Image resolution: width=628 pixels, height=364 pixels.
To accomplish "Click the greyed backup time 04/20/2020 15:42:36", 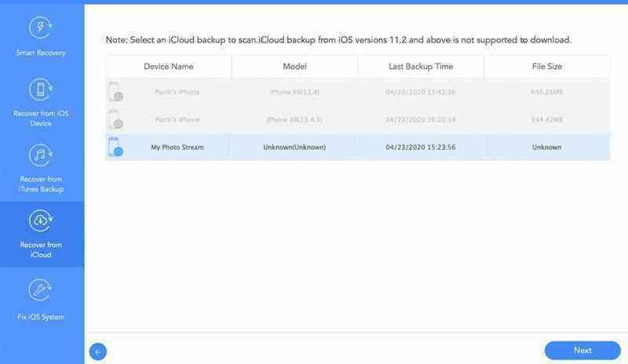I will [421, 92].
